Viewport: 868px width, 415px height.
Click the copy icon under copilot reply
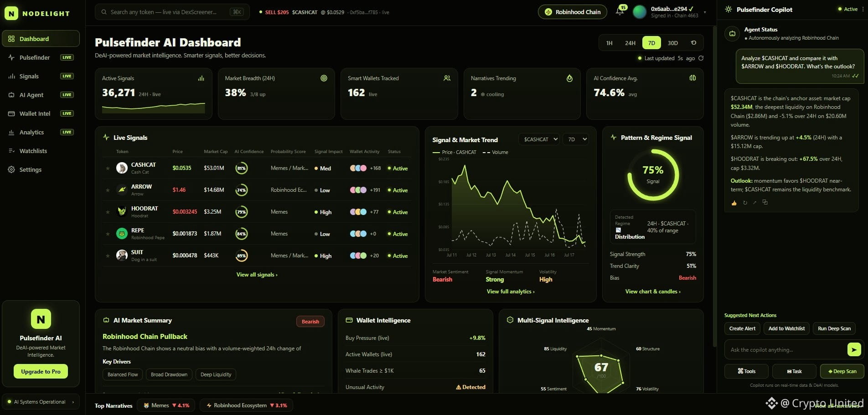coord(765,202)
